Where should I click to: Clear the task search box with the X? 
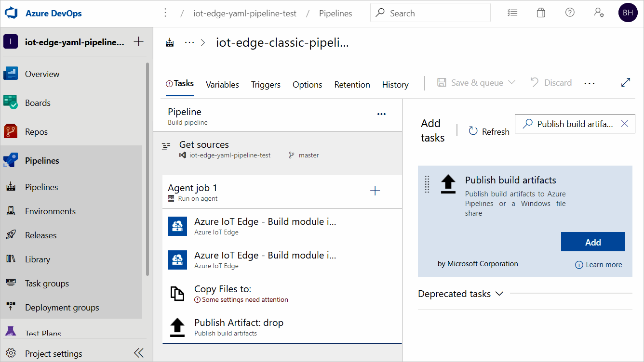tap(625, 124)
